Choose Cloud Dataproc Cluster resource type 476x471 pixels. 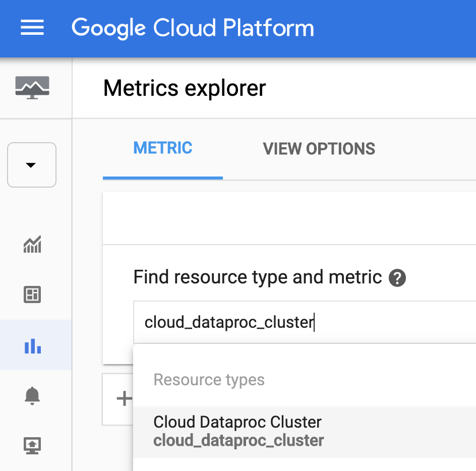[305, 432]
